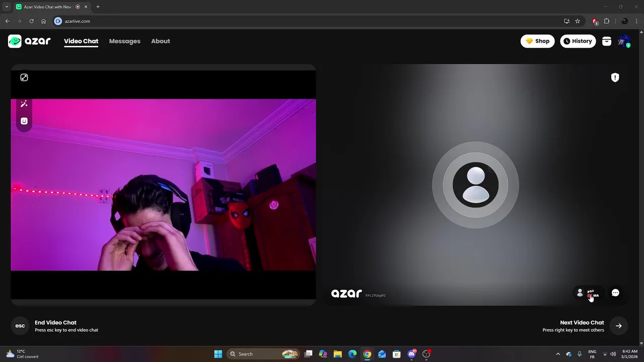This screenshot has width=644, height=362.
Task: Launch Microsoft 365 from taskbar
Action: (323, 354)
